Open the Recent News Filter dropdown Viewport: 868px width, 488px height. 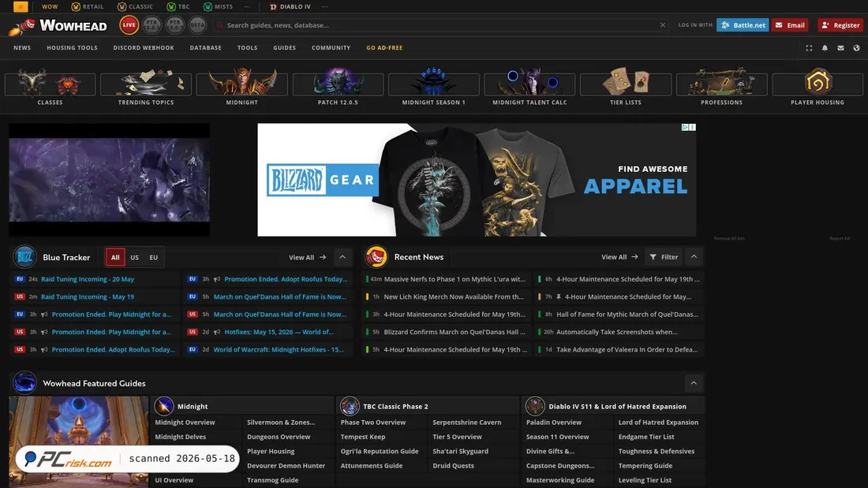pos(664,257)
